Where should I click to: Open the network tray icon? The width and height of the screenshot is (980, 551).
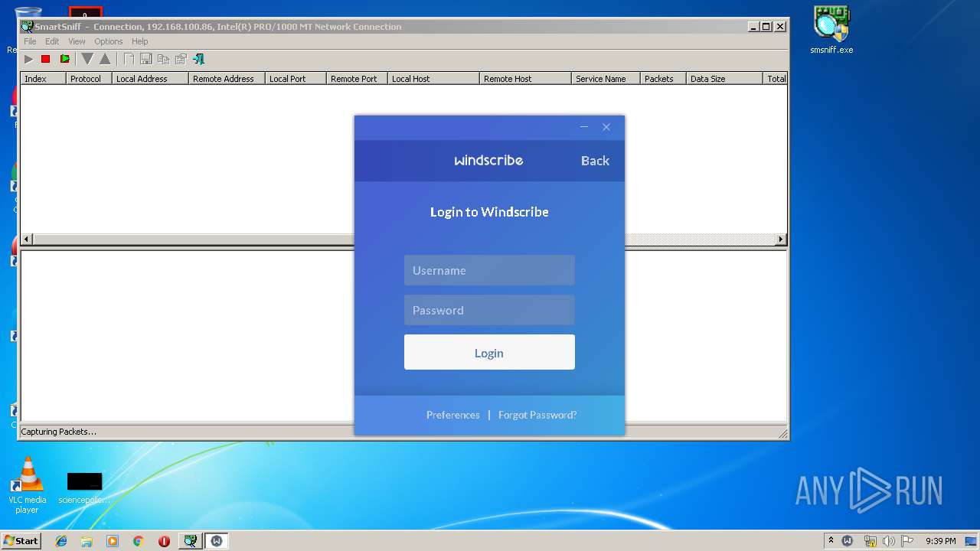[x=870, y=541]
